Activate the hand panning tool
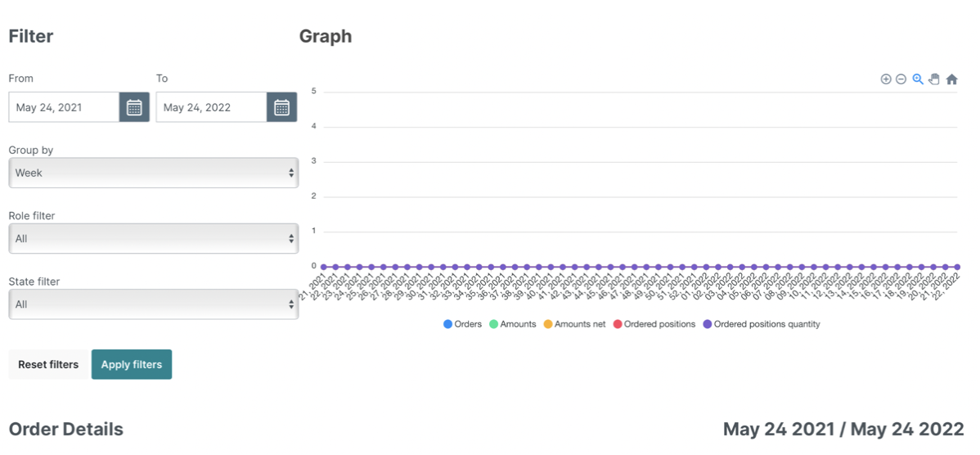Viewport: 980px width, 455px height. pyautogui.click(x=934, y=79)
